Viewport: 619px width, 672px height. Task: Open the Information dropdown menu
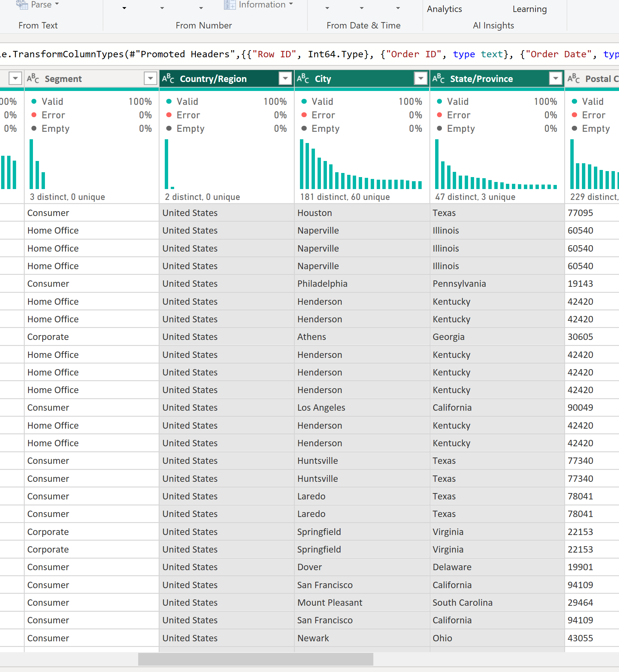(291, 4)
